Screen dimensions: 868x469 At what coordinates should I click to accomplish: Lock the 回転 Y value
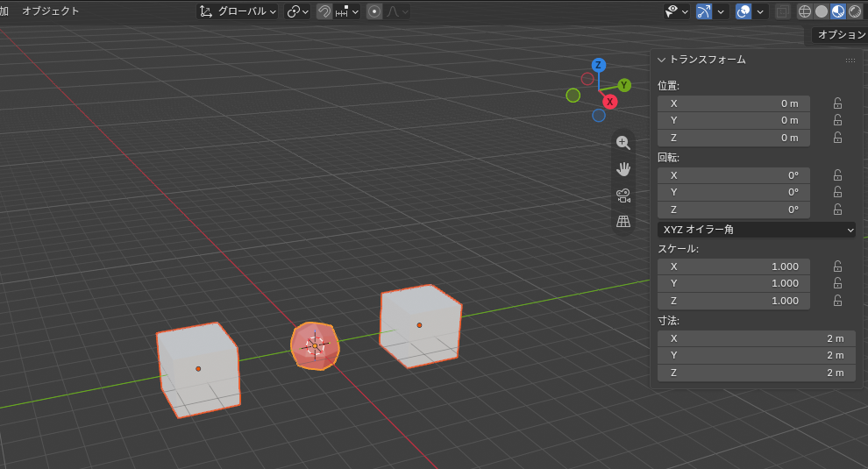[837, 192]
